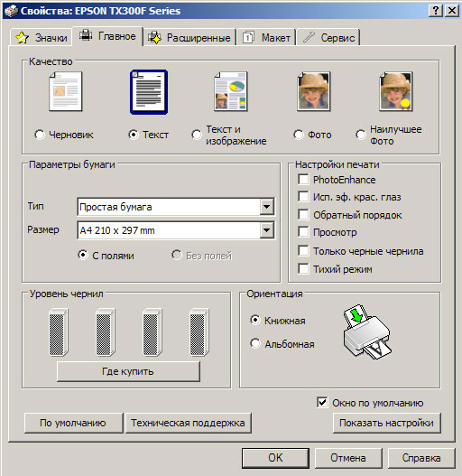
Task: Confirm settings with the OK button
Action: 275,458
